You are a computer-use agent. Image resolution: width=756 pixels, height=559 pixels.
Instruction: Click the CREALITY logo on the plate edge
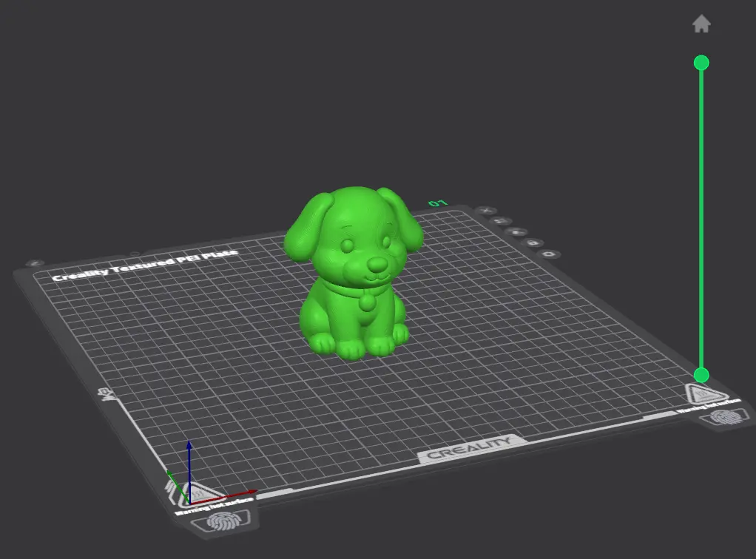pos(469,449)
